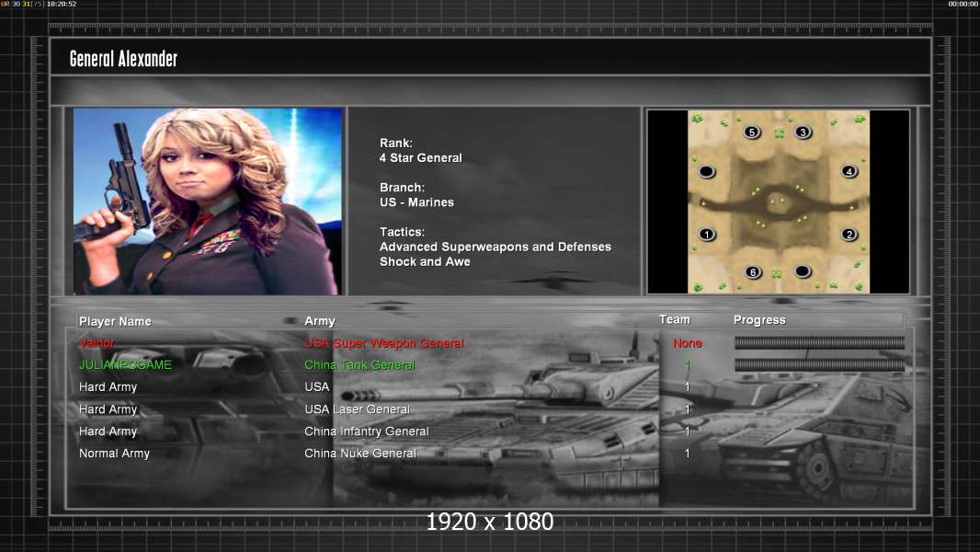Select start position 1 on the map
Image resolution: width=980 pixels, height=552 pixels.
pyautogui.click(x=707, y=235)
